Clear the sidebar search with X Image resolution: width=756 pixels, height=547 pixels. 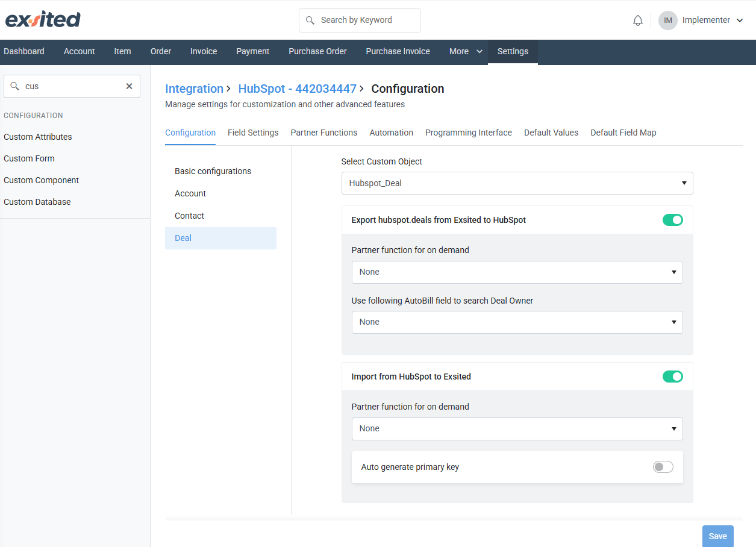(x=129, y=86)
